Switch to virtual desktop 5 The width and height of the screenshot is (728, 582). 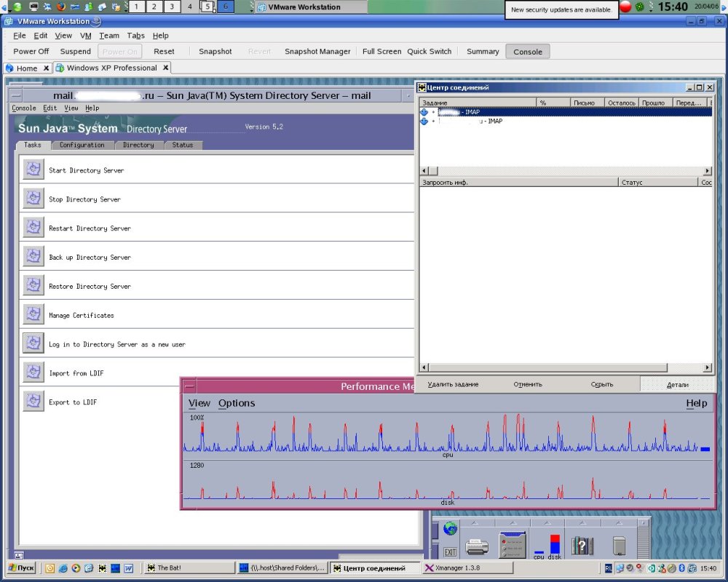tap(207, 7)
